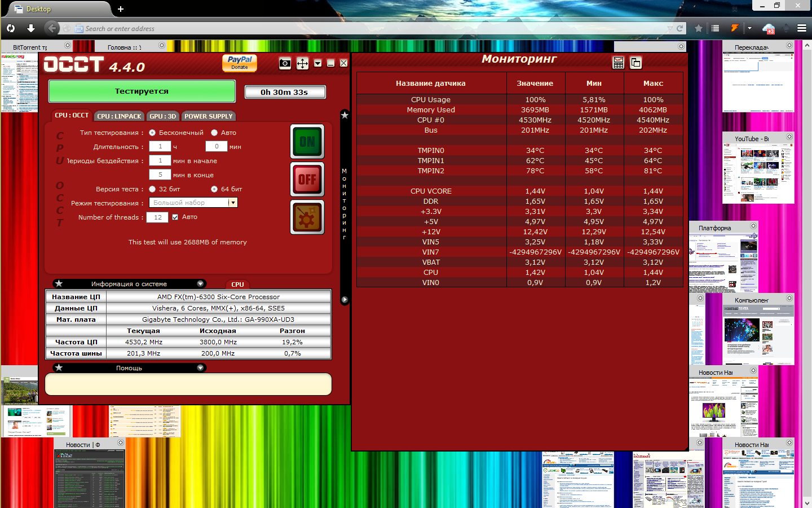
Task: Click the overlapping-windows icon in Мониторинг header
Action: click(x=636, y=63)
